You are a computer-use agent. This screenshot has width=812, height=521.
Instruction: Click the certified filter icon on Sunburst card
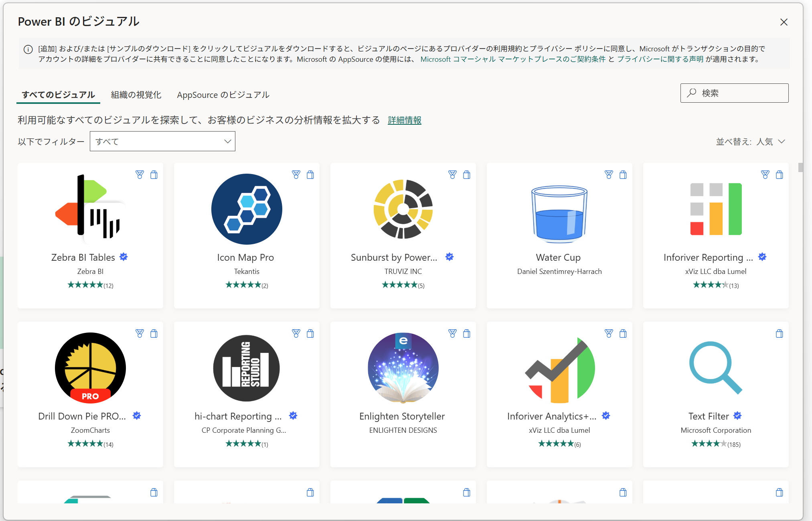(x=452, y=174)
